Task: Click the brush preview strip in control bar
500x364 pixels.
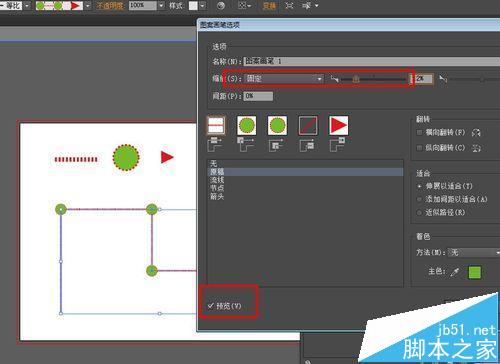Action: click(x=59, y=6)
